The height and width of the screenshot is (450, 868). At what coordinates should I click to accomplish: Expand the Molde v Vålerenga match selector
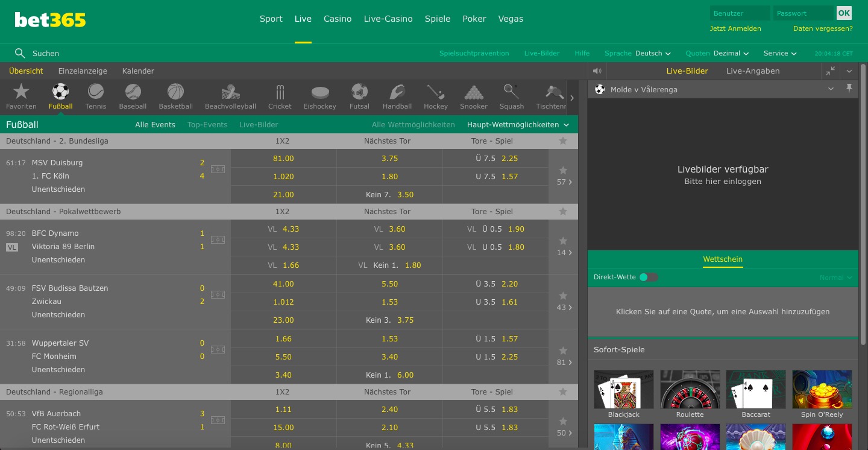click(831, 89)
